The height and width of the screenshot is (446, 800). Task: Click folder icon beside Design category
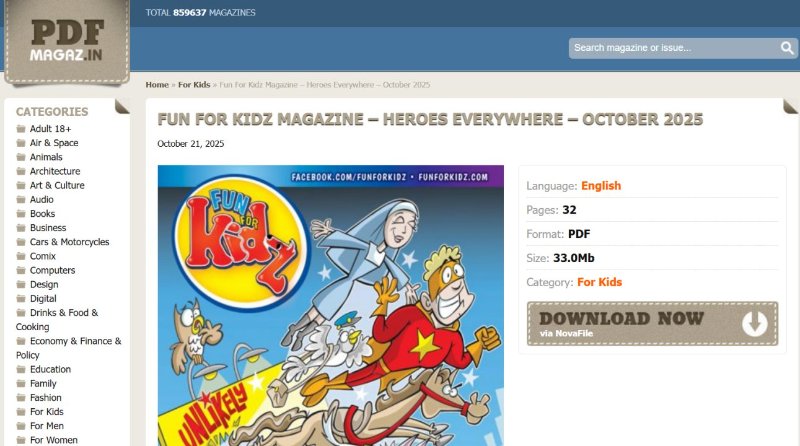21,284
